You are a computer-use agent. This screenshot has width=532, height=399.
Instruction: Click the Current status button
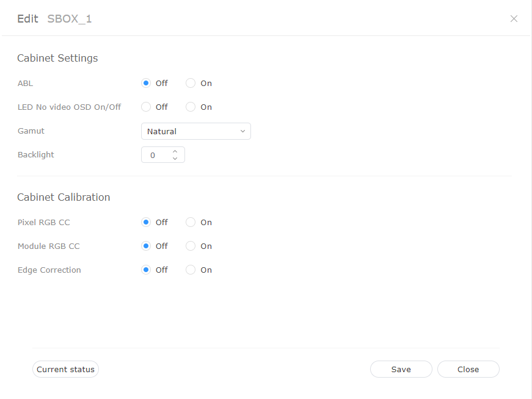click(x=65, y=369)
